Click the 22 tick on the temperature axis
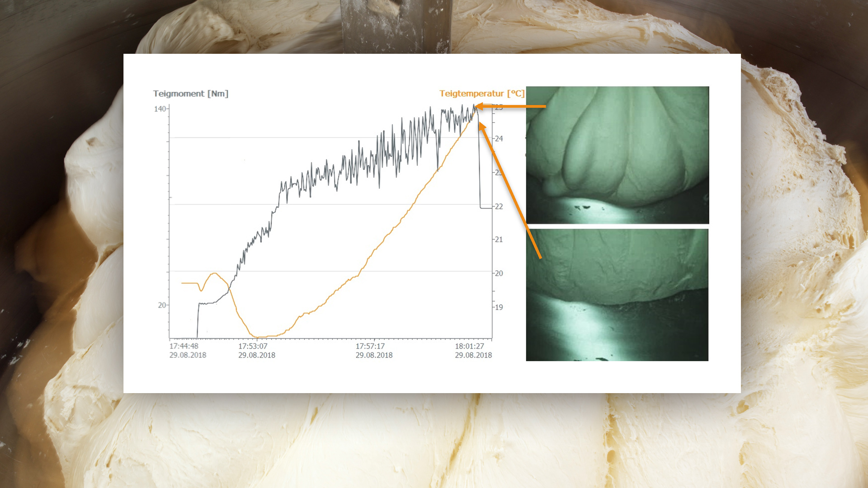 click(x=499, y=206)
